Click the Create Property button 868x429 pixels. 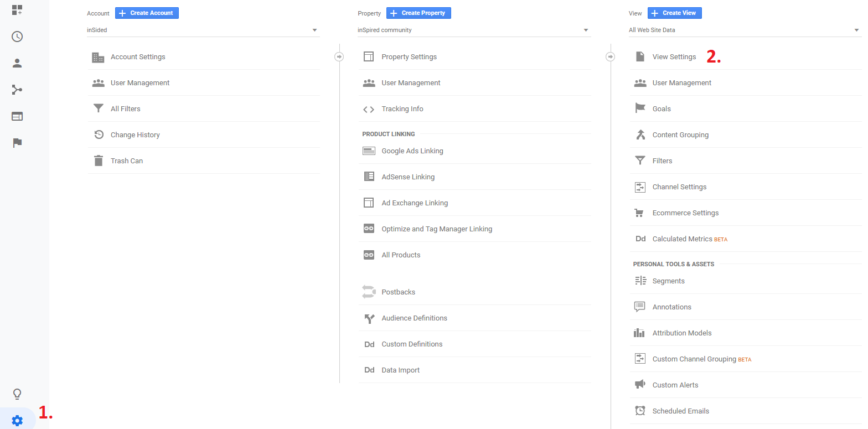[x=418, y=13]
